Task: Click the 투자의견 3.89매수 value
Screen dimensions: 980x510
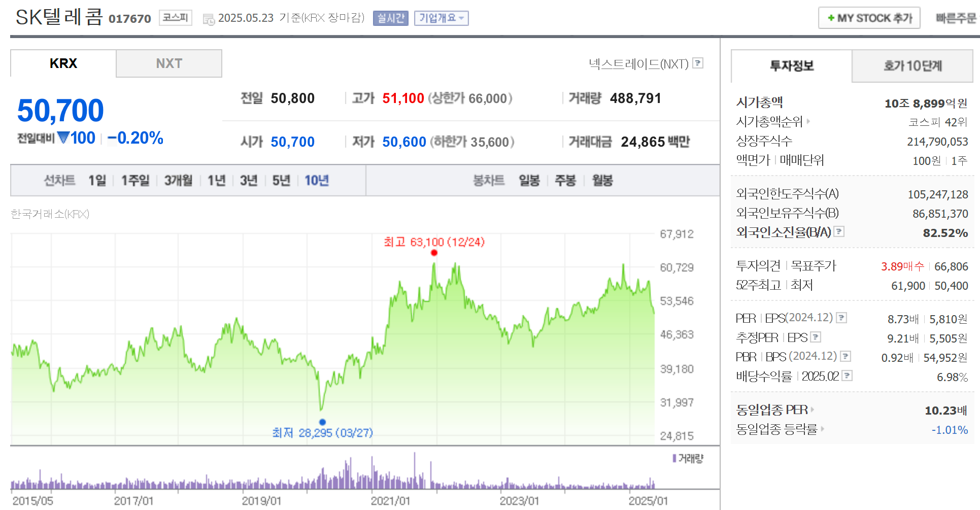Action: click(x=903, y=267)
